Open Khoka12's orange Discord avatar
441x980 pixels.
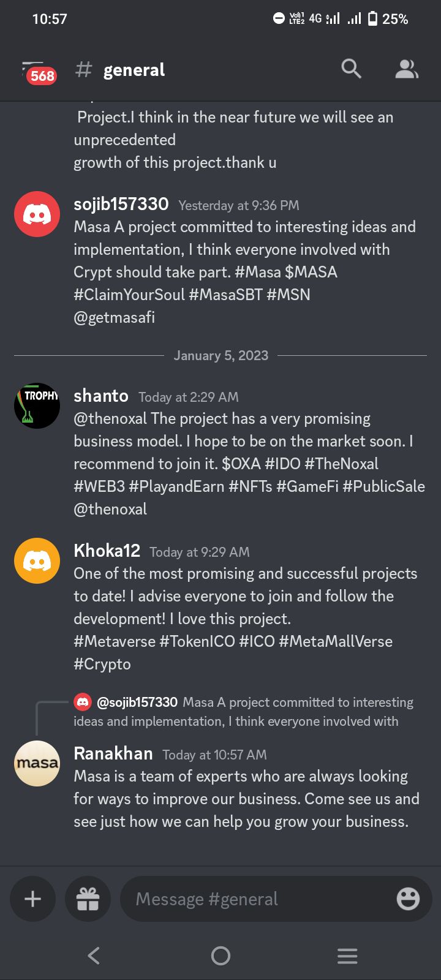(x=37, y=560)
